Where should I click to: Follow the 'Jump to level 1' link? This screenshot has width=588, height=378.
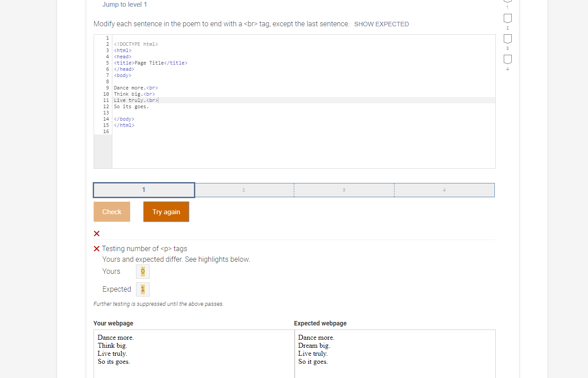(125, 4)
